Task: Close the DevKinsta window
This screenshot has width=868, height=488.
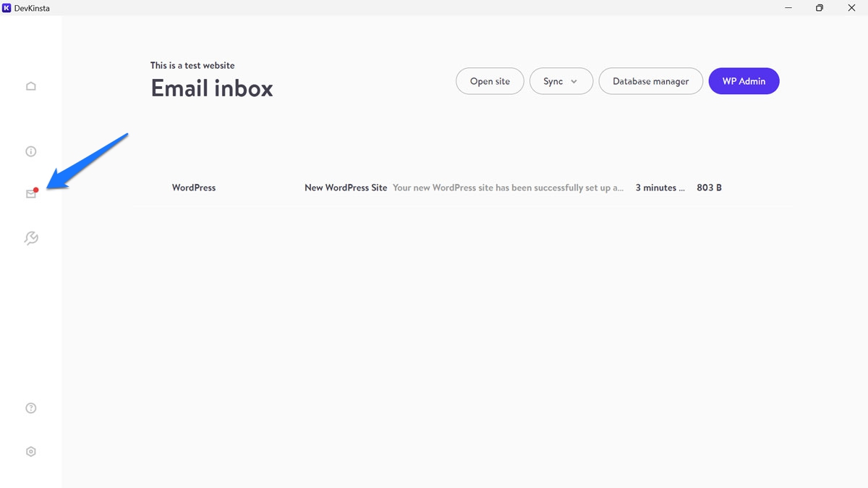Action: point(852,8)
